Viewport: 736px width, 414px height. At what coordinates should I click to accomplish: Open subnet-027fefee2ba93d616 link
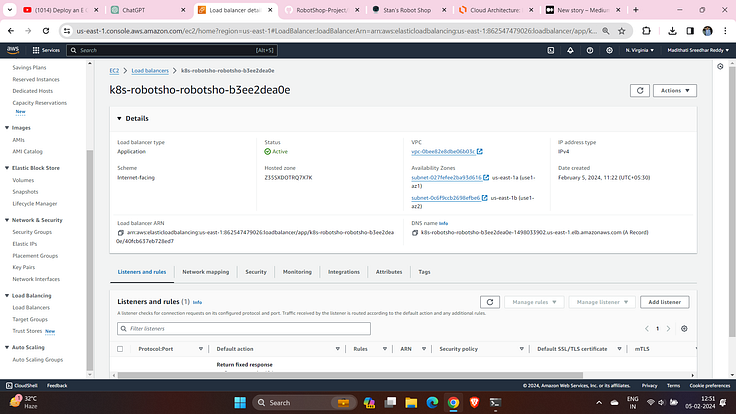click(446, 178)
